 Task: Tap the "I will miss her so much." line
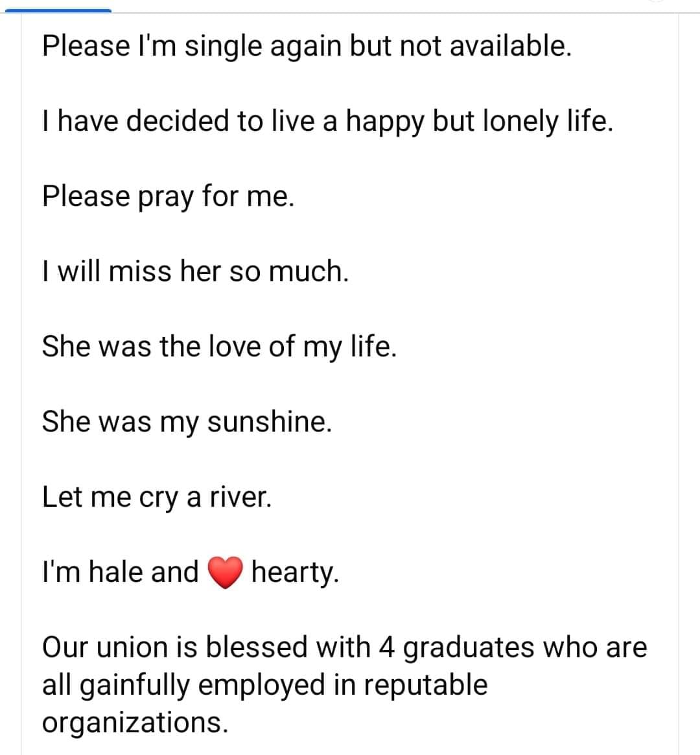click(x=195, y=271)
